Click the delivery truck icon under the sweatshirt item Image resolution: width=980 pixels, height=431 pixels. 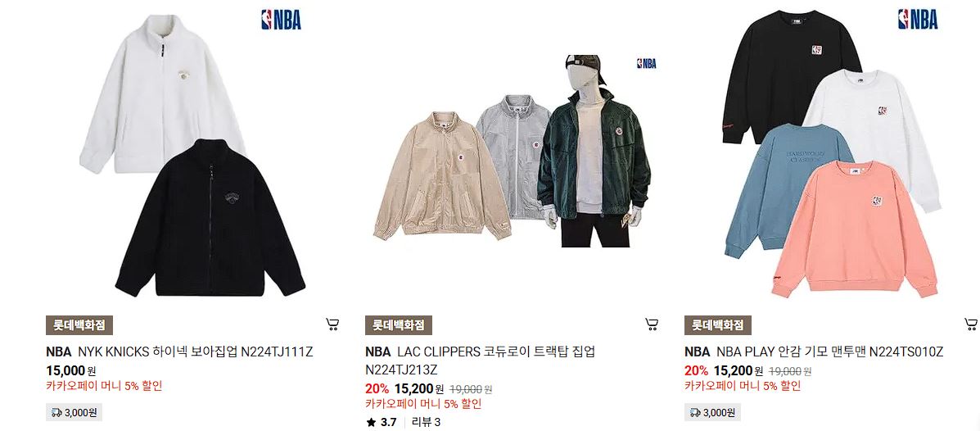pos(695,413)
